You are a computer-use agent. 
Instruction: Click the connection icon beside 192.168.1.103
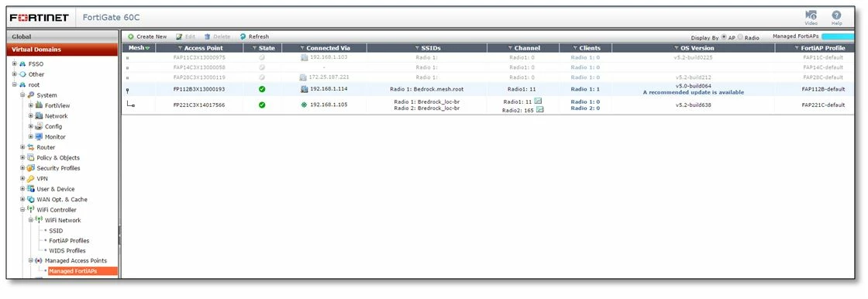pyautogui.click(x=304, y=57)
